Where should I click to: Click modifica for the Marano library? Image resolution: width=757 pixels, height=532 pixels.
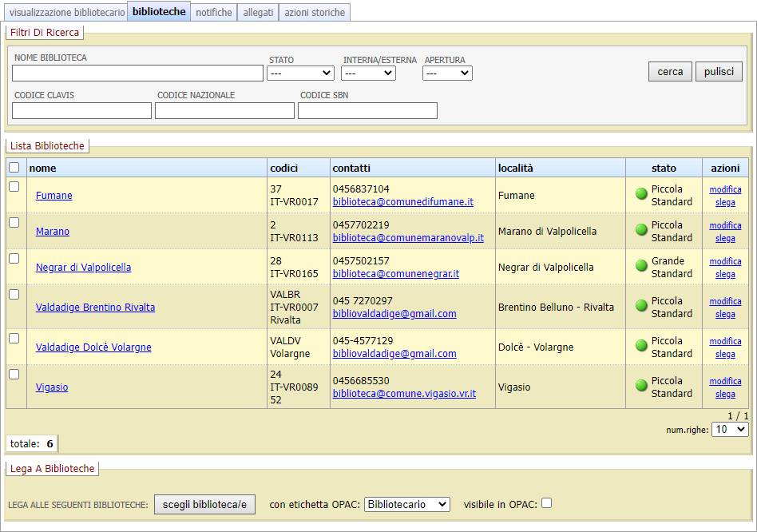[725, 225]
